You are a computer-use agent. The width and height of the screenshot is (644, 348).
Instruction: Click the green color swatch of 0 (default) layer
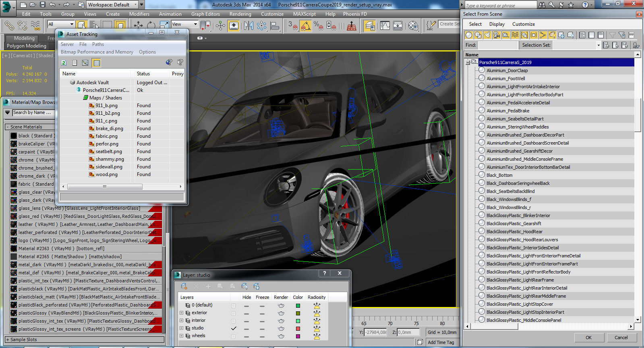click(298, 306)
